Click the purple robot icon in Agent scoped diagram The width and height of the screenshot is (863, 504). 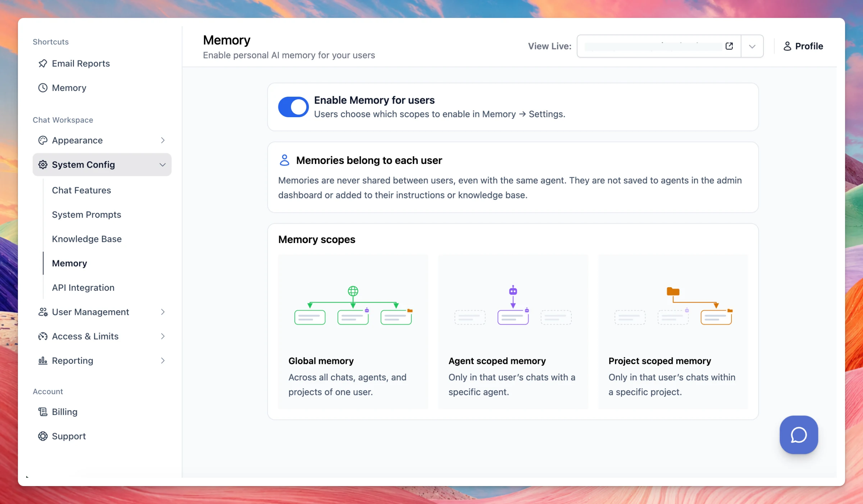tap(513, 290)
